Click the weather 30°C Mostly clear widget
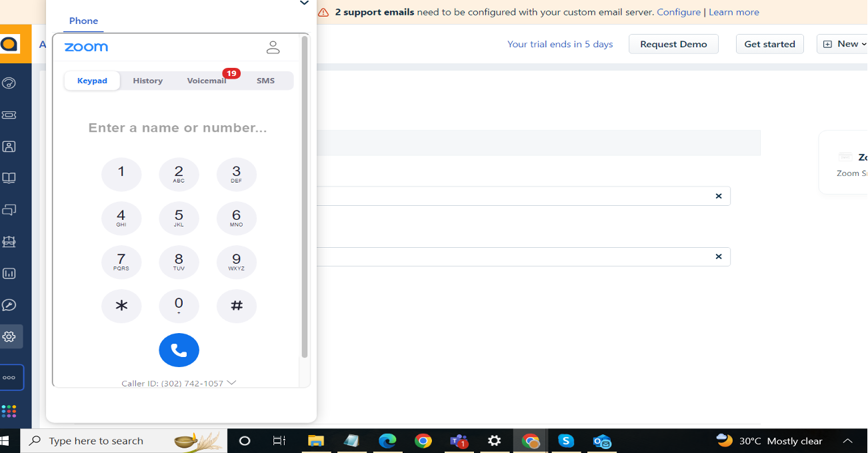 769,441
